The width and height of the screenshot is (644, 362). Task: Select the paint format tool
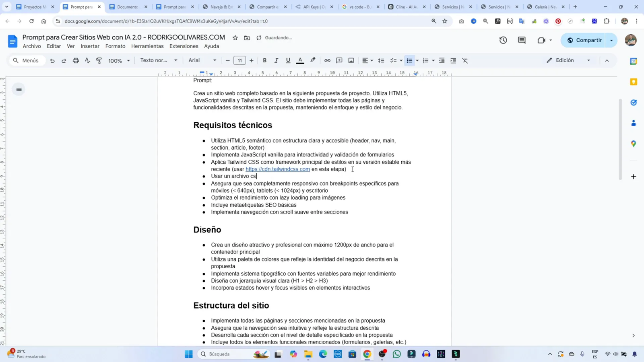[99, 60]
